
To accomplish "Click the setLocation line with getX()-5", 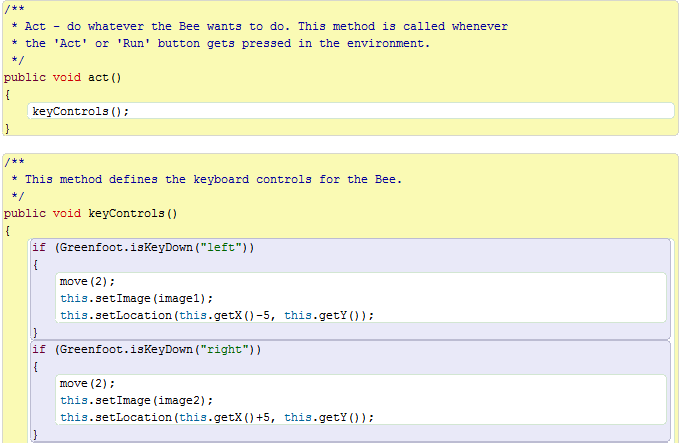I will click(x=217, y=315).
